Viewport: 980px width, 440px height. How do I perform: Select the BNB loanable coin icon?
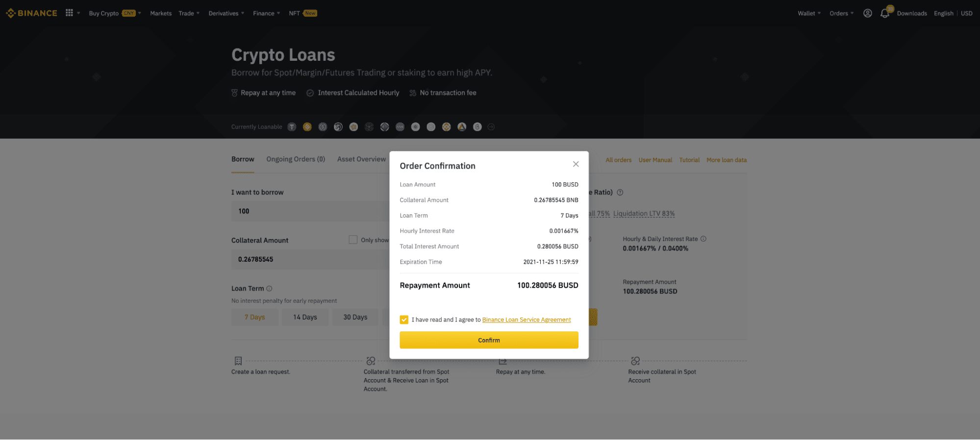click(x=446, y=127)
